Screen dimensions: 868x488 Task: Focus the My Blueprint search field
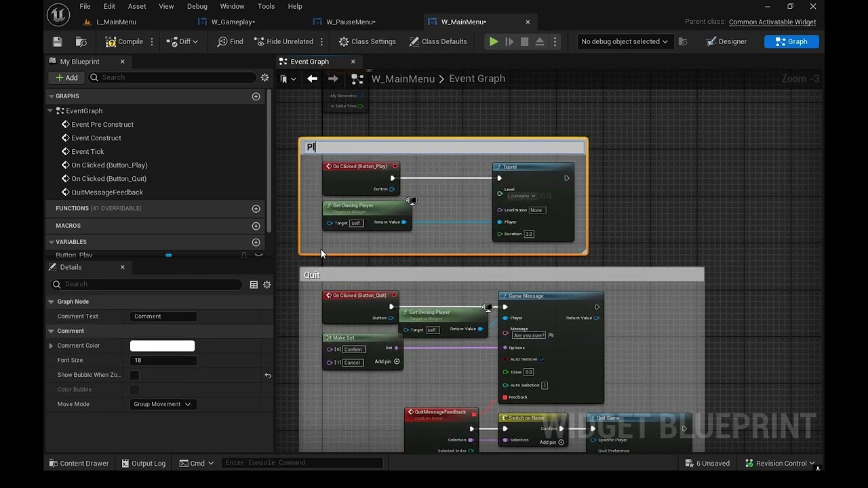coord(172,77)
